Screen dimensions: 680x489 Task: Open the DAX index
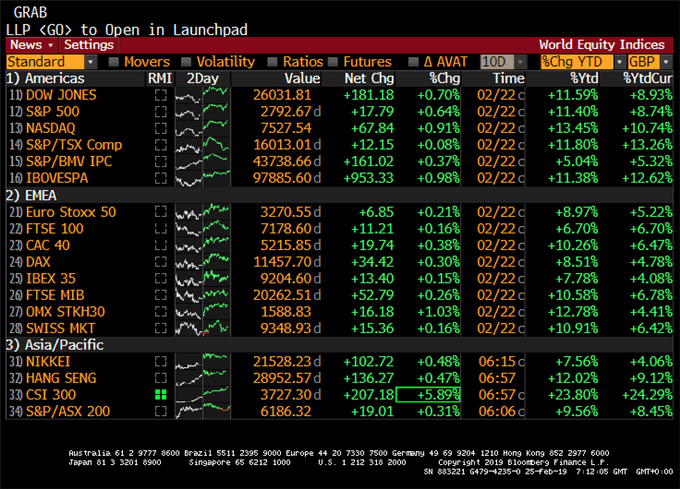(x=38, y=262)
